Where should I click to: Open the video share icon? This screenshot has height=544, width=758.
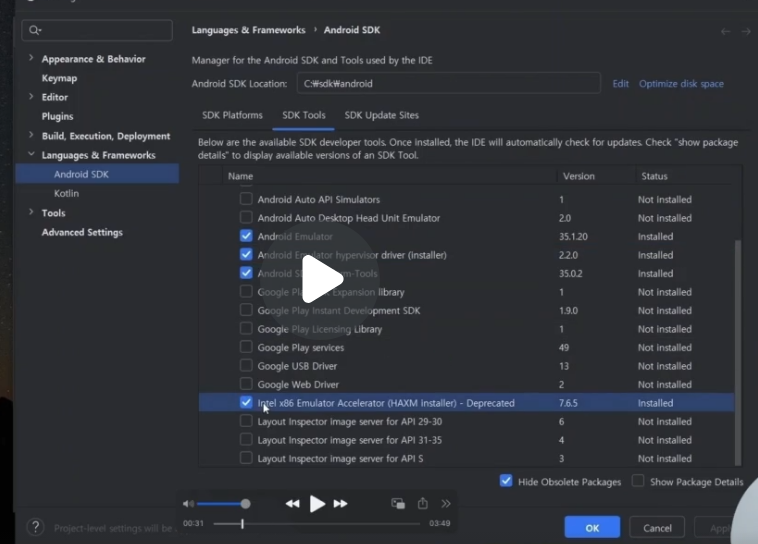pos(423,503)
